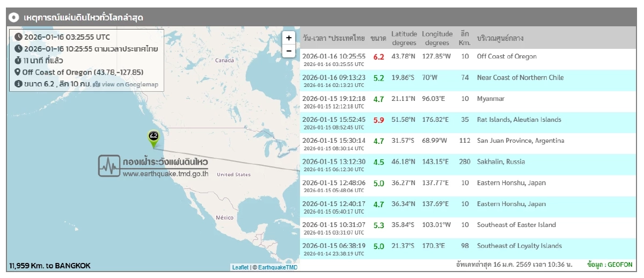Click the 6.2 earthquake marker on map
Screen dimensions: 644x278
(x=154, y=137)
